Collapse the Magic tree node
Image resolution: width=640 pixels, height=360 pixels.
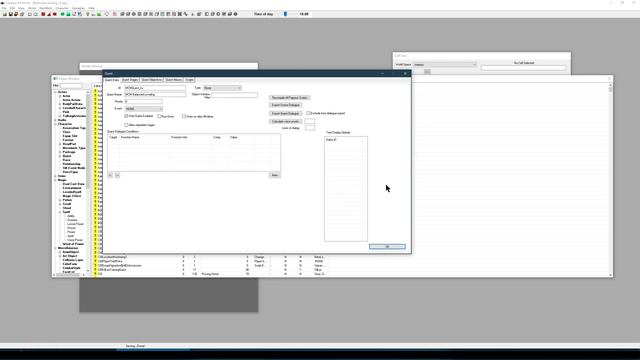pos(56,180)
